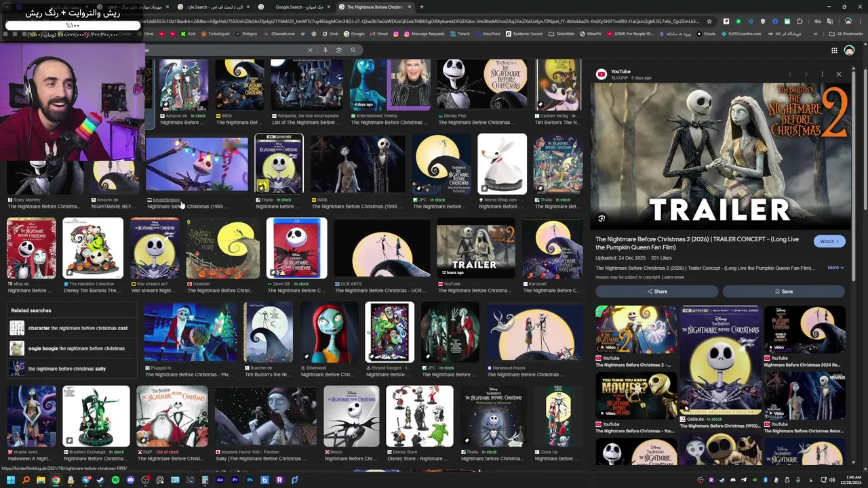Share the previewed trailer image
Image resolution: width=868 pixels, height=488 pixels.
(656, 291)
